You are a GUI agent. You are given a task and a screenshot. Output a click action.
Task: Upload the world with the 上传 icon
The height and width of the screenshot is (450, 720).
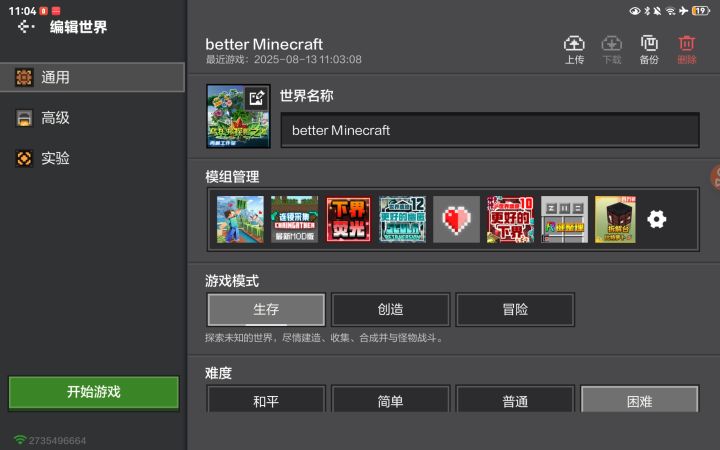574,50
